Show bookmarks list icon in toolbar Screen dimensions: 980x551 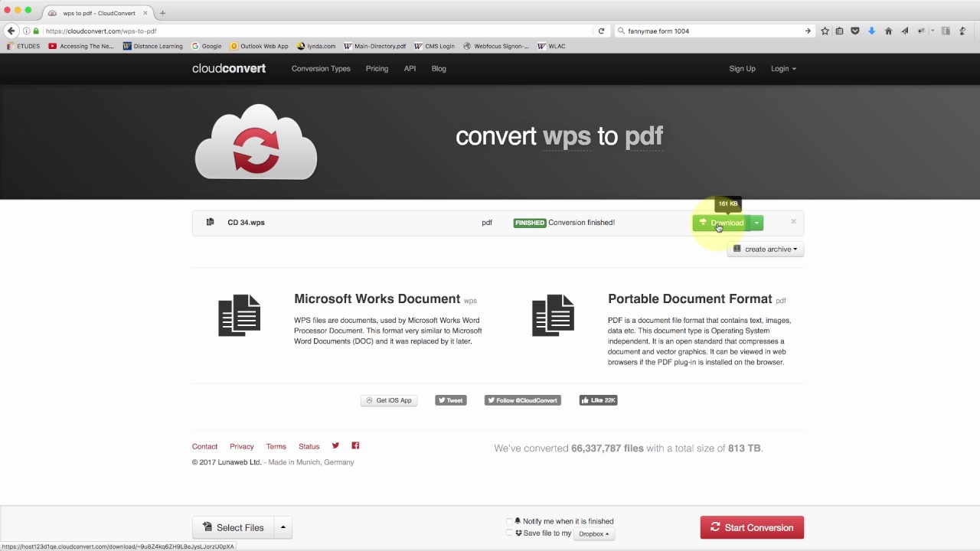pyautogui.click(x=840, y=31)
